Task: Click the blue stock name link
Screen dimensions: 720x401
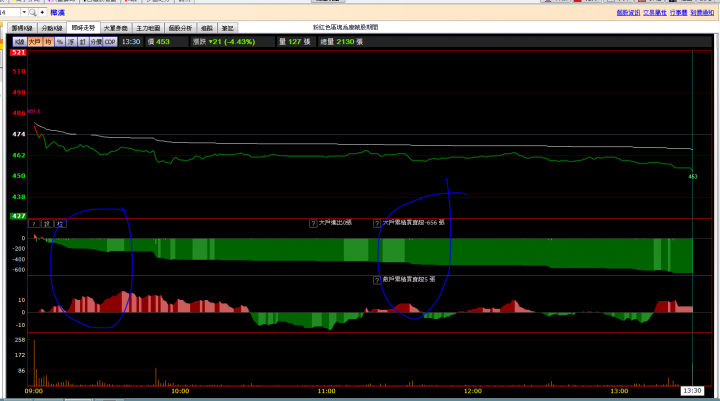Action: click(57, 13)
